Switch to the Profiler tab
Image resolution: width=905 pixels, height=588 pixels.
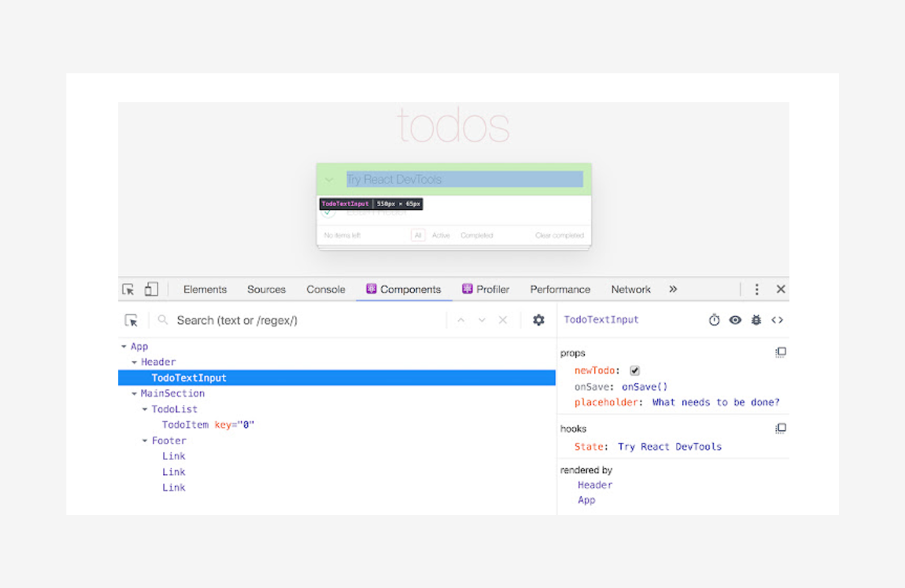click(x=485, y=289)
